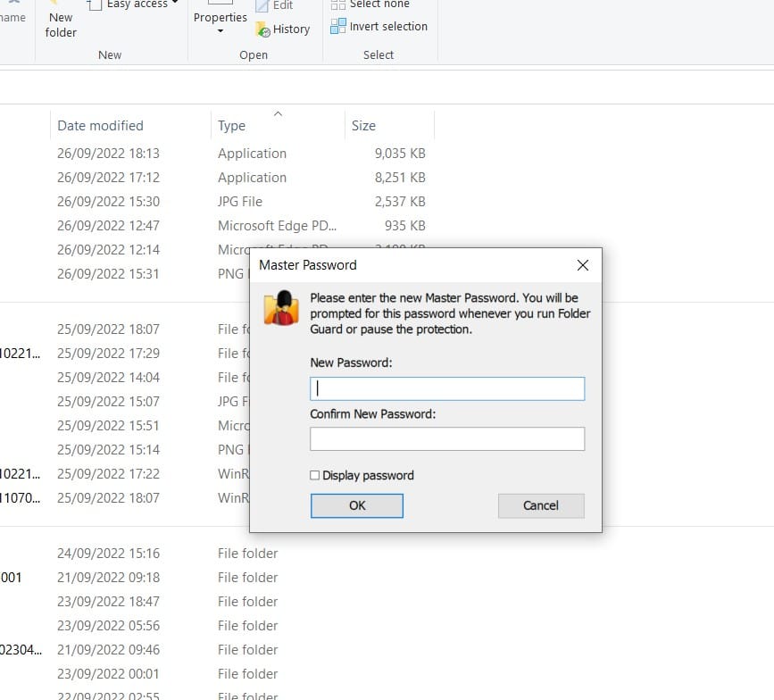This screenshot has height=700, width=774.
Task: Click the History icon in Open group
Action: [262, 29]
